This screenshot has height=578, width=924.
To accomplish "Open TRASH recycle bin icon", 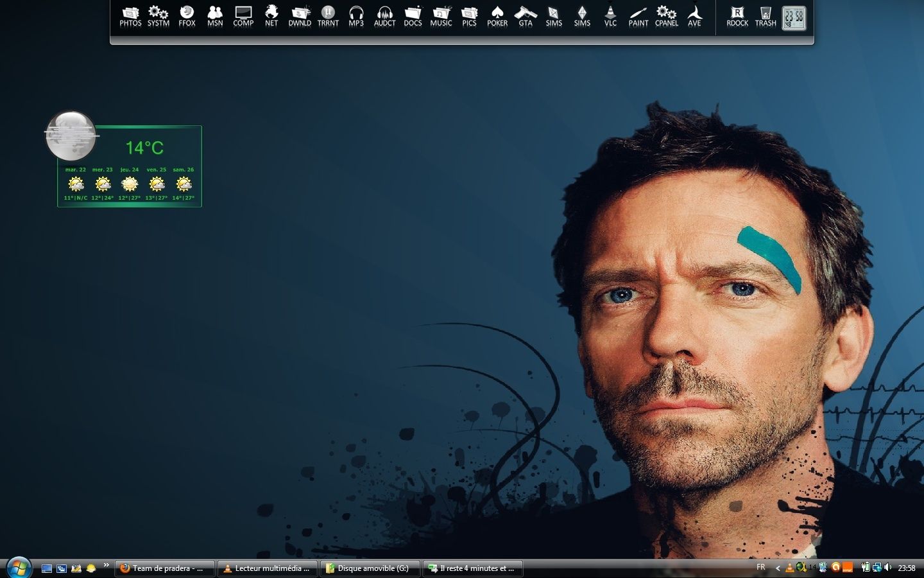I will pos(766,16).
